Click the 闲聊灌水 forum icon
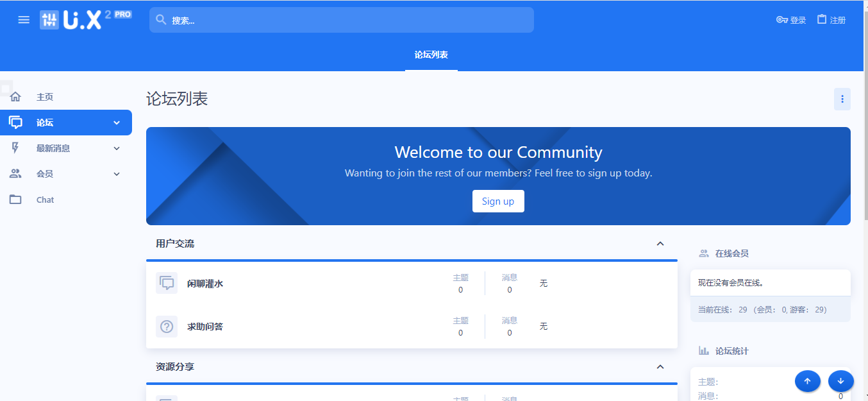The image size is (868, 401). coord(167,283)
